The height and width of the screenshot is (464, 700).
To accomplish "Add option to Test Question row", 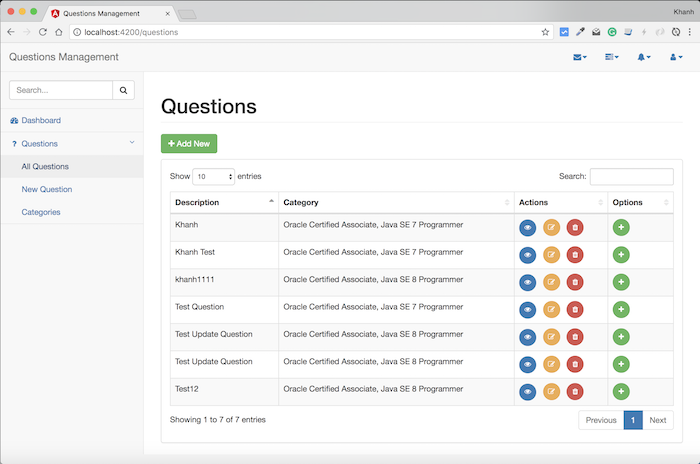I will point(621,309).
